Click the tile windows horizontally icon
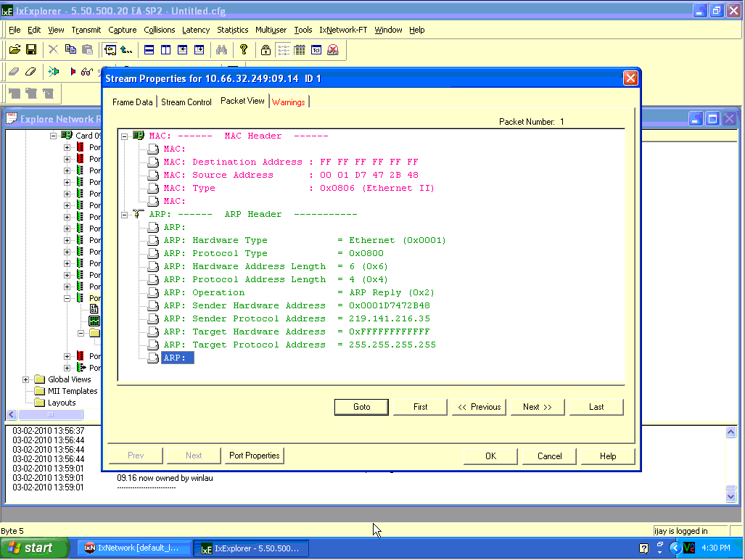 click(149, 49)
